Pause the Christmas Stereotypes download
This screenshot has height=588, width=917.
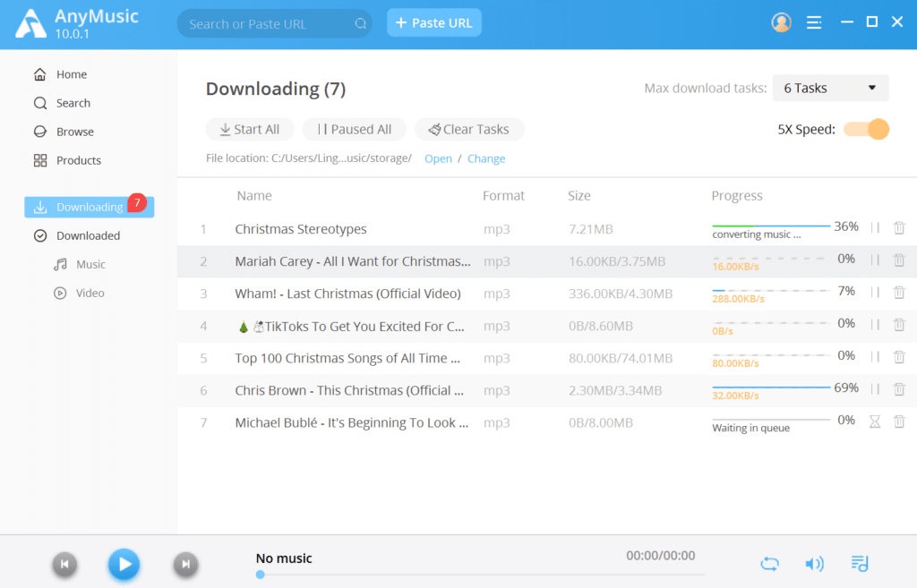point(875,227)
